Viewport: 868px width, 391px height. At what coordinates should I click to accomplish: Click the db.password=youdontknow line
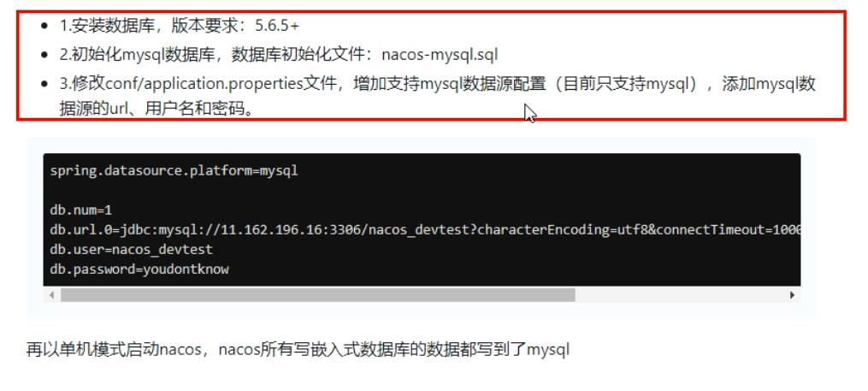139,270
